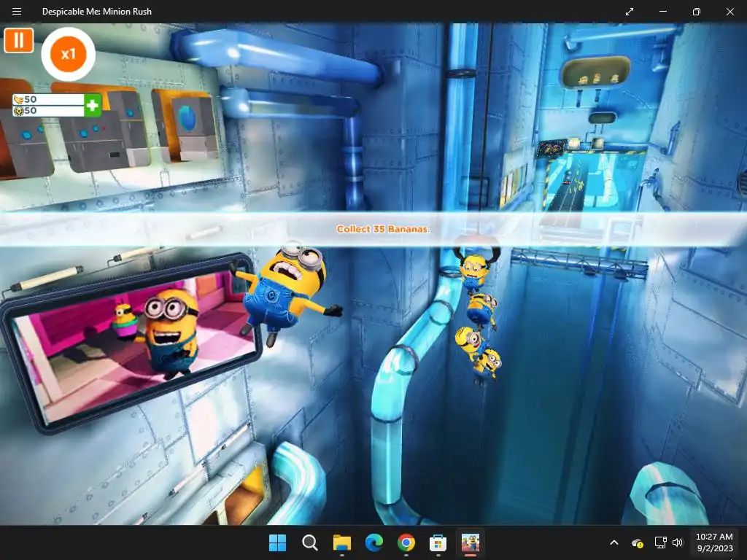The height and width of the screenshot is (560, 747).
Task: Open the hamburger menu in the title bar
Action: tap(17, 11)
